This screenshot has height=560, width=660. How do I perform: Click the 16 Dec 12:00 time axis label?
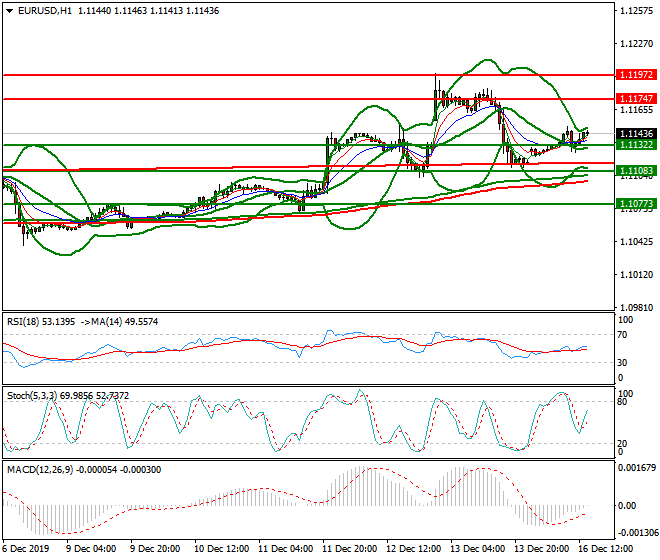(606, 549)
